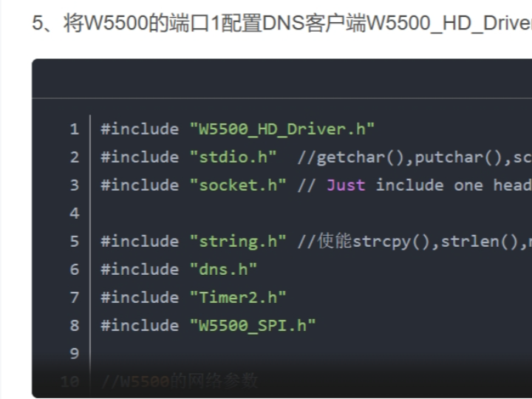The height and width of the screenshot is (399, 532).
Task: Click the purple "Just" keyword in comment
Action: coord(346,185)
